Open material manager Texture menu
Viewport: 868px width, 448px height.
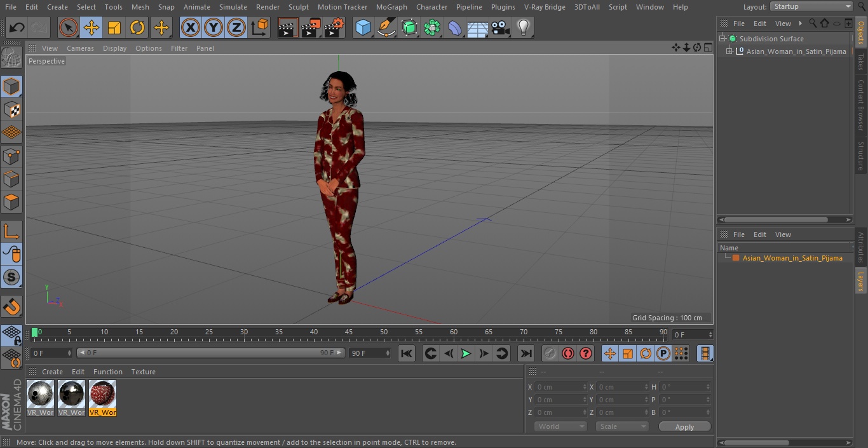tap(143, 372)
